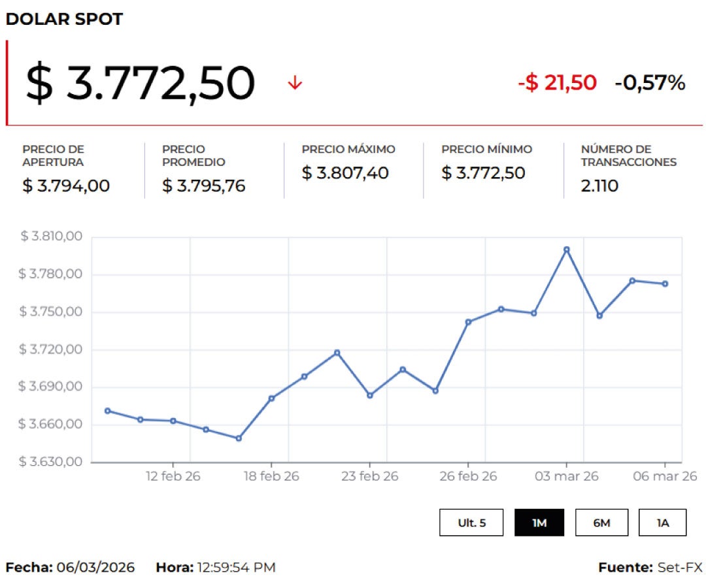Select the Ult. 5 range button
Screen dimensions: 706x588
471,523
